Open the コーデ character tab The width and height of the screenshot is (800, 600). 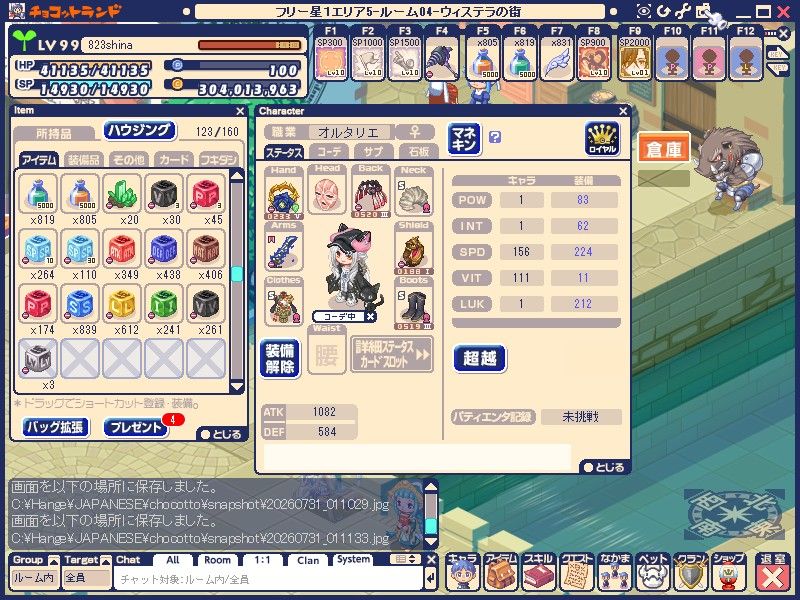[329, 152]
